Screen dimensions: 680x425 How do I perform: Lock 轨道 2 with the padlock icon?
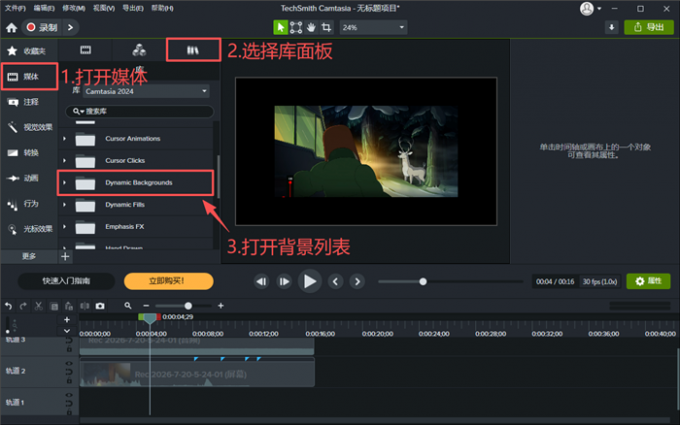69,381
